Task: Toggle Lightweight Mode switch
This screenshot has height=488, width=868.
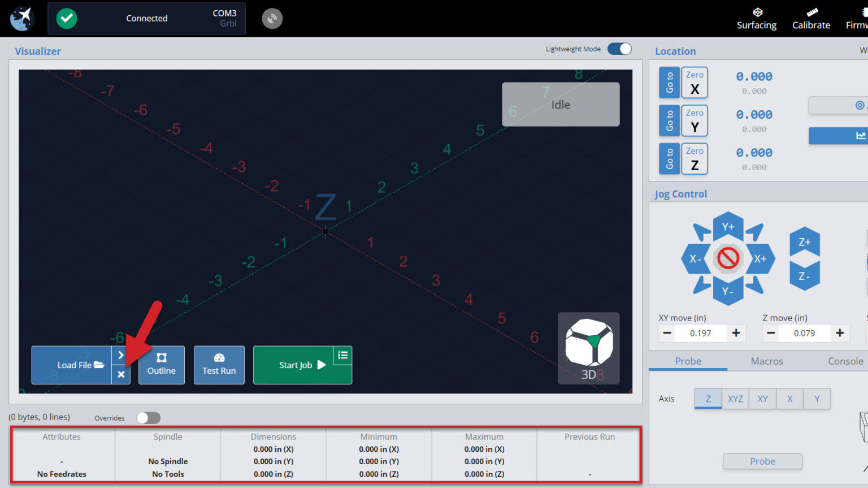Action: 619,49
